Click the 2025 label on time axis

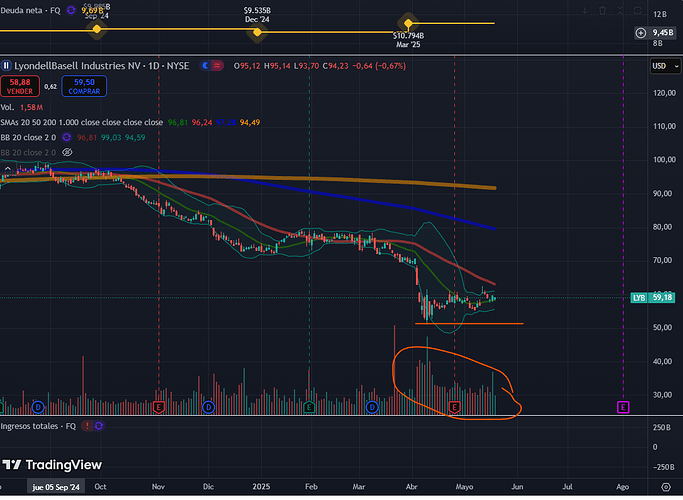[x=261, y=487]
